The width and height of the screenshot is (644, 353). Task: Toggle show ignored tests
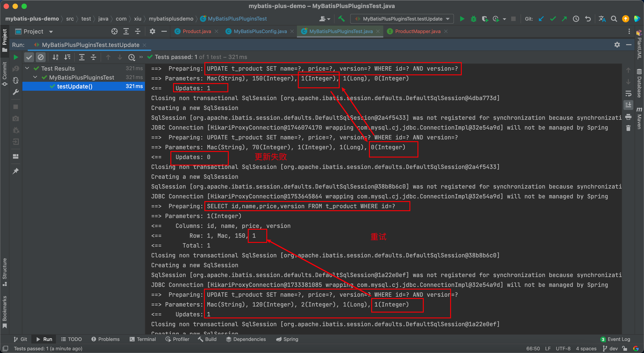40,57
